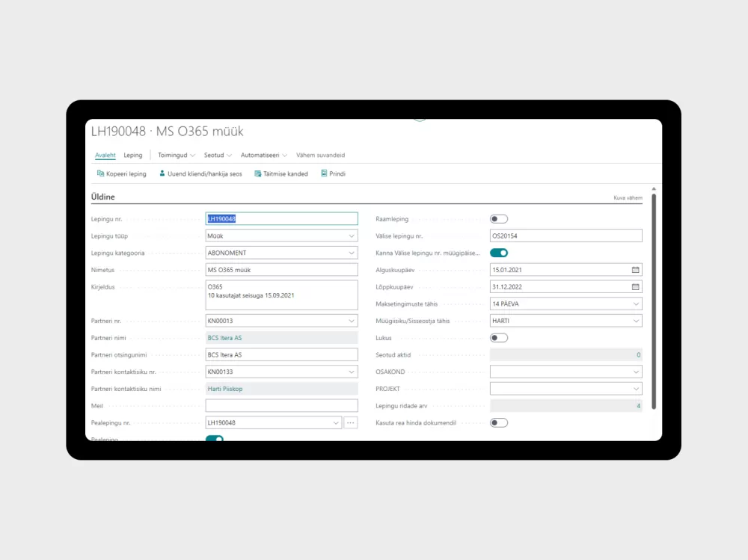This screenshot has width=748, height=560.
Task: Click Uuend kliendi/hankija seos button
Action: click(200, 173)
